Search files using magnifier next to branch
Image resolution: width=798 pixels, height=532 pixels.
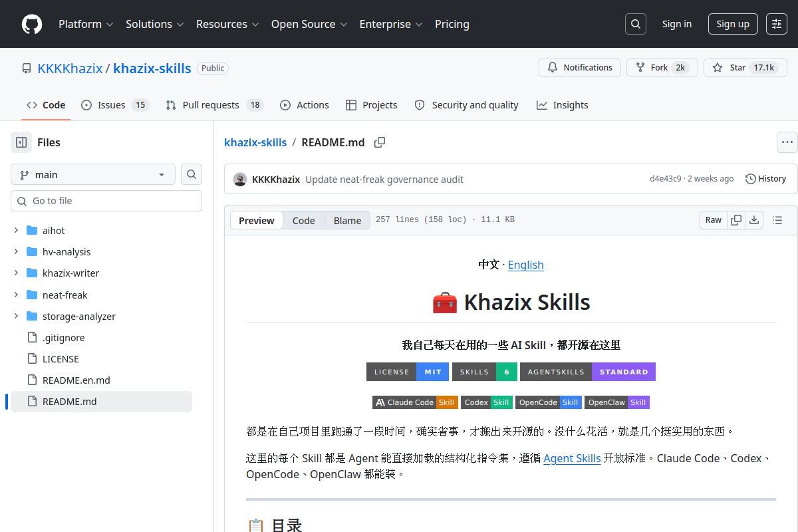pyautogui.click(x=192, y=174)
